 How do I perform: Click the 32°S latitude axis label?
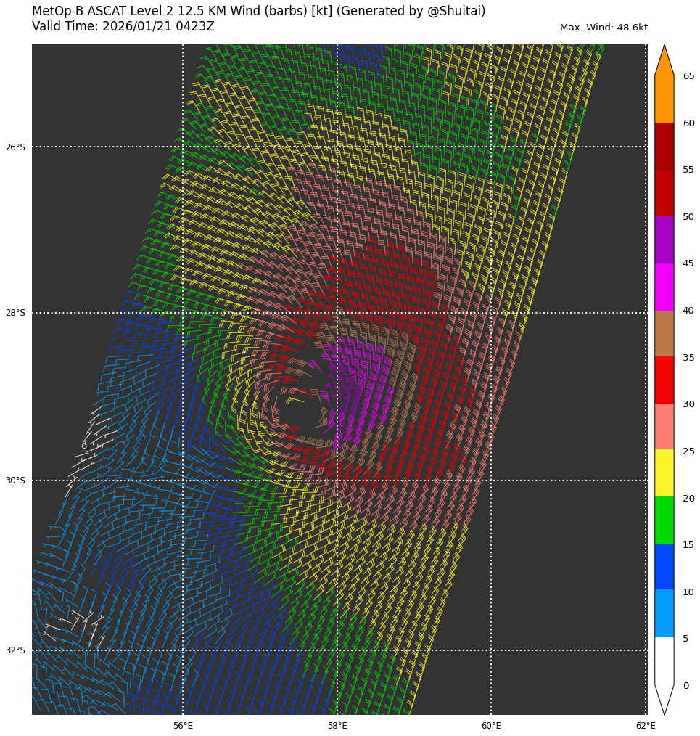[x=15, y=650]
